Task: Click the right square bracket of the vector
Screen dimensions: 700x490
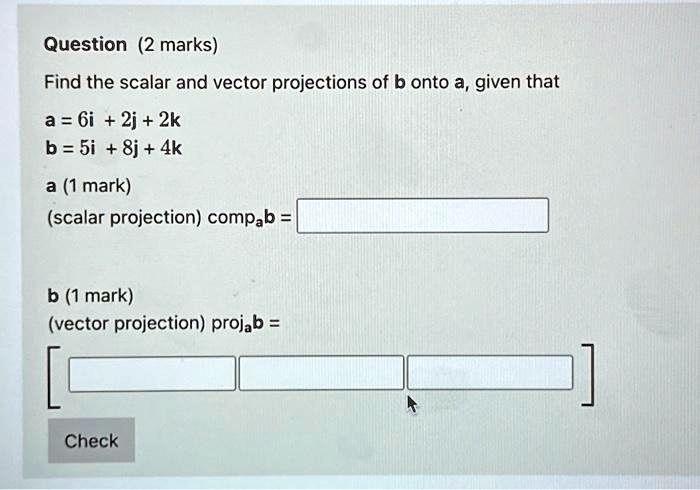Action: (x=588, y=375)
